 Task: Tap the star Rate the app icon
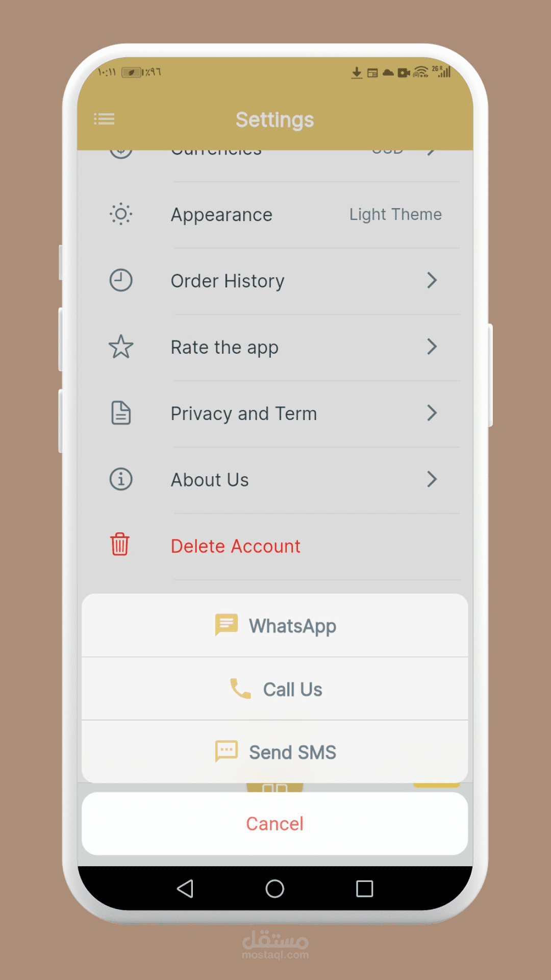(121, 347)
